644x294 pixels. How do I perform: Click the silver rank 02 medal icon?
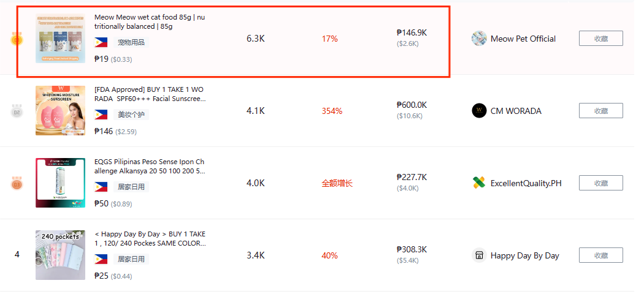click(17, 111)
